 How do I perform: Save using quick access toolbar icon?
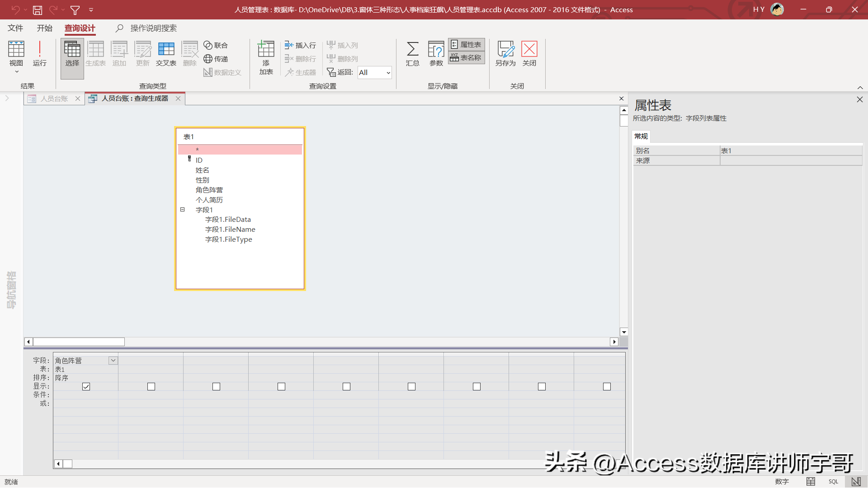[x=38, y=9]
